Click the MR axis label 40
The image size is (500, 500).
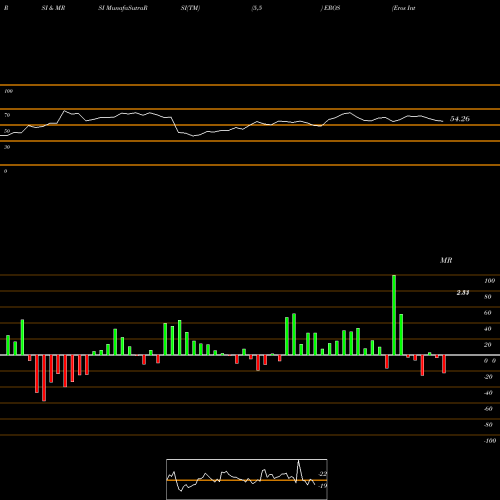pos(488,329)
